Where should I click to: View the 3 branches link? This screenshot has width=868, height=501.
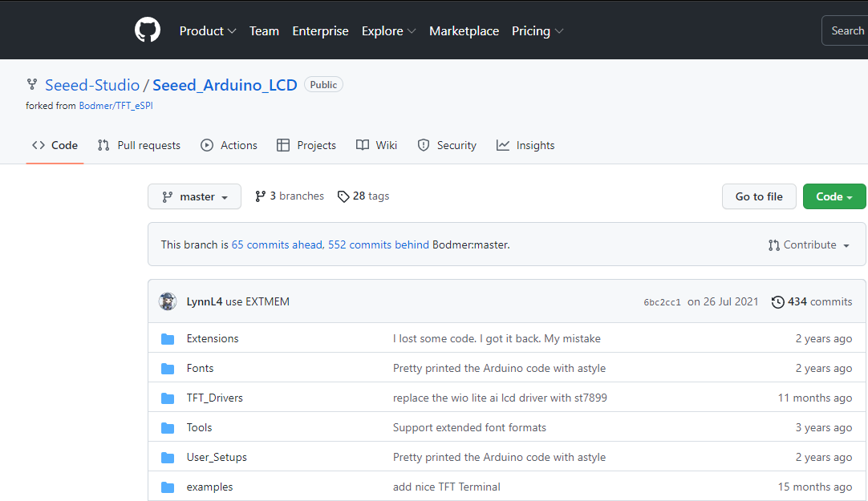[290, 196]
